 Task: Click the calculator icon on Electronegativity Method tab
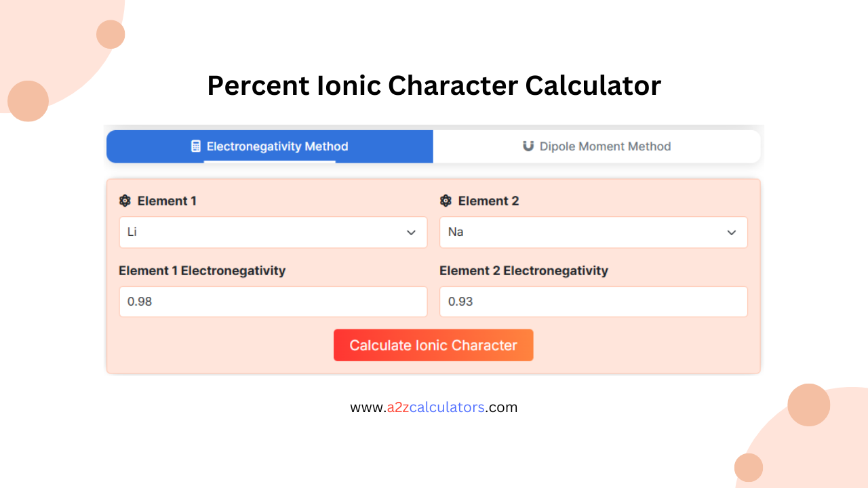pyautogui.click(x=196, y=146)
